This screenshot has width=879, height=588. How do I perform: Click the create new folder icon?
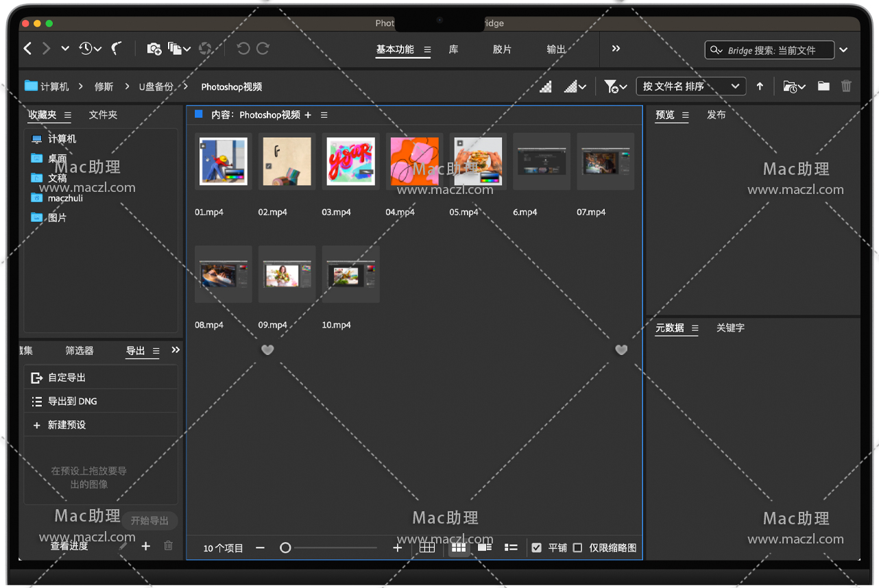pos(823,86)
